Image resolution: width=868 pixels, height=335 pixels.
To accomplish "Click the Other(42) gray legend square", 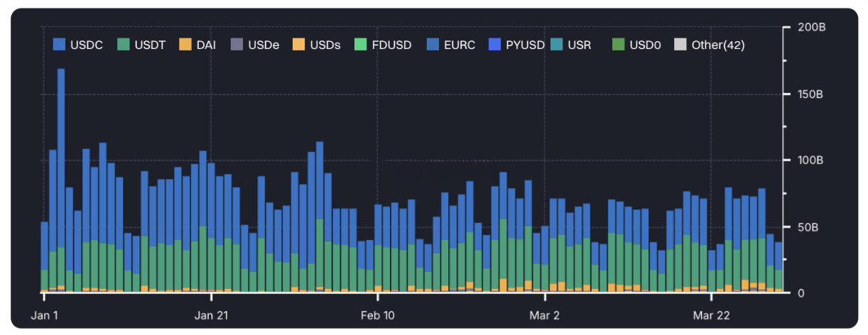I will pos(680,45).
